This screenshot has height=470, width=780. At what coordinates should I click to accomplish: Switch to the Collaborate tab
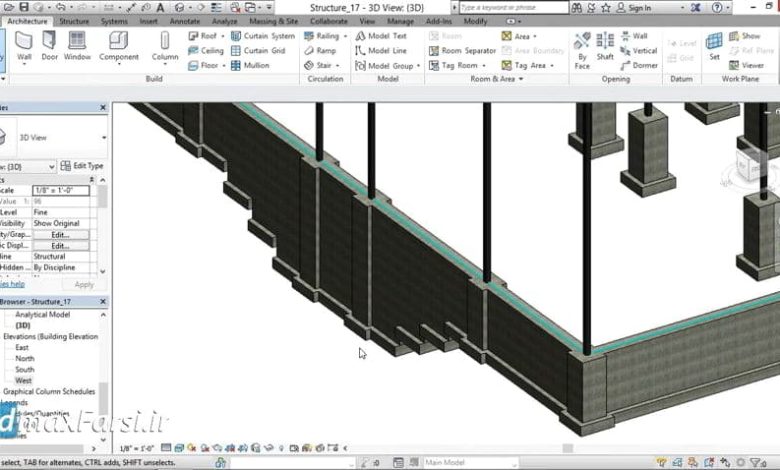click(x=329, y=21)
